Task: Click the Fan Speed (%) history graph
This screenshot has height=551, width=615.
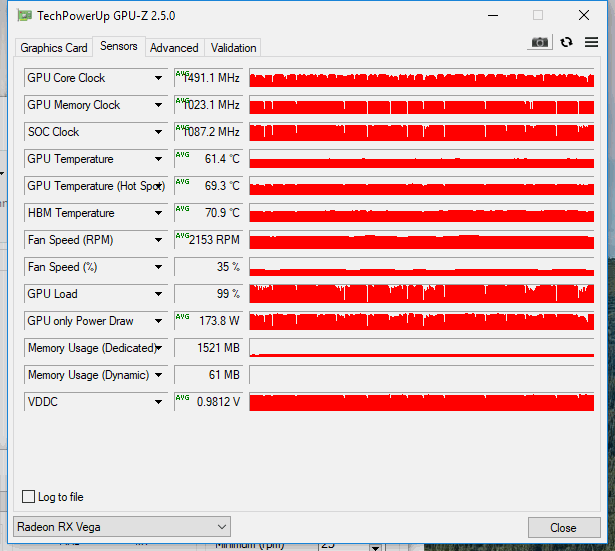Action: [x=422, y=267]
